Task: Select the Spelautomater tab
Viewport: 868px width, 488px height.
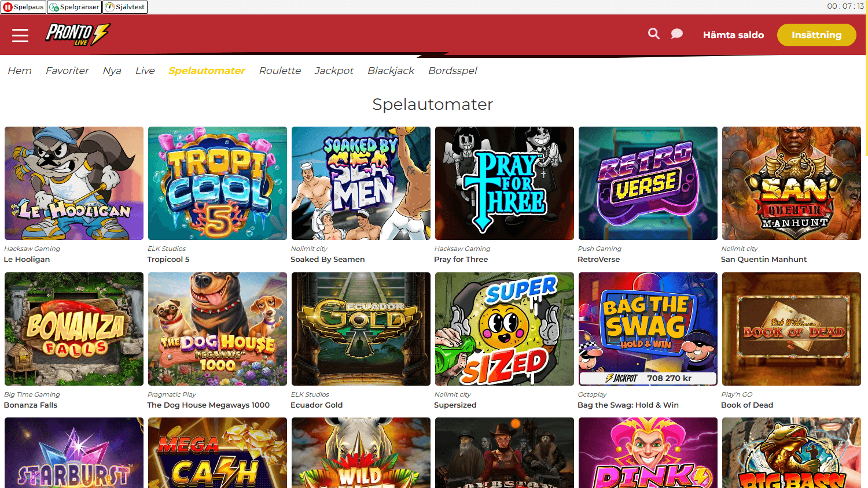Action: click(x=207, y=71)
